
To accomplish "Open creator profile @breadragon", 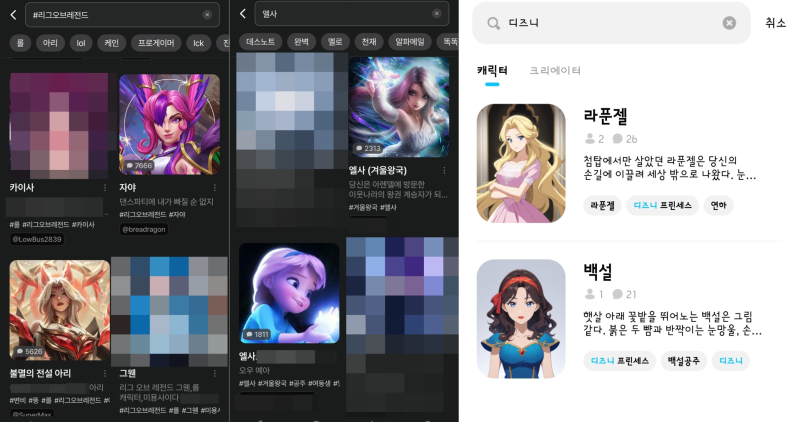I will tap(144, 229).
